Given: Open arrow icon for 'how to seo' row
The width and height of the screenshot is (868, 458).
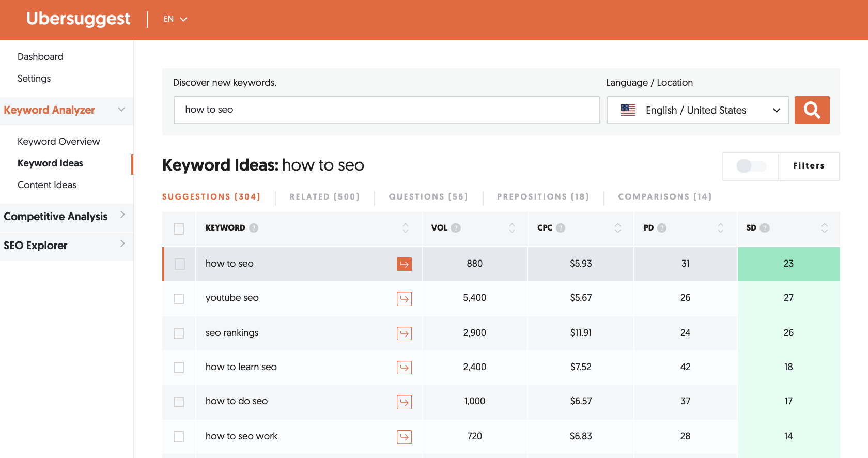Looking at the screenshot, I should coord(404,264).
